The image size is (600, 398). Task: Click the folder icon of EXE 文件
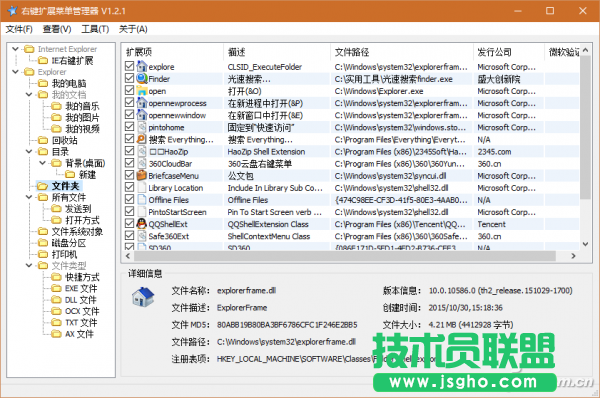coord(56,289)
